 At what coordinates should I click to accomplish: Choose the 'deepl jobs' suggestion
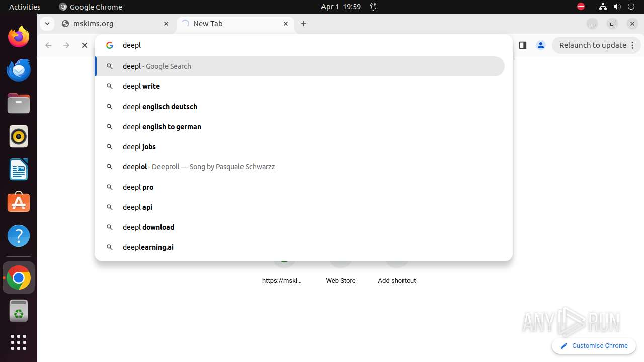coord(299,147)
